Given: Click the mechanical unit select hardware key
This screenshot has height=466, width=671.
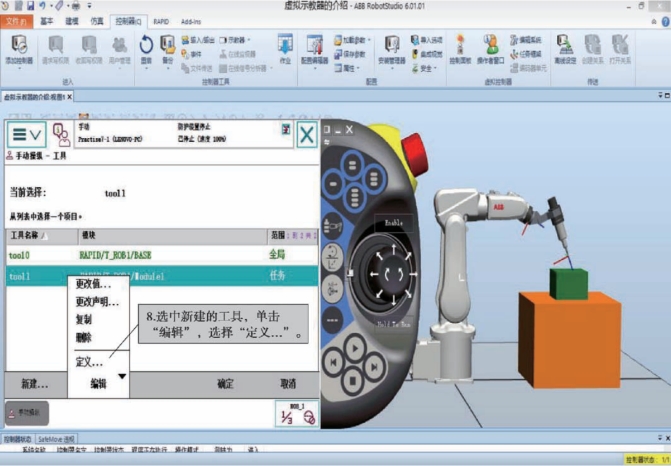Looking at the screenshot, I should tap(332, 226).
